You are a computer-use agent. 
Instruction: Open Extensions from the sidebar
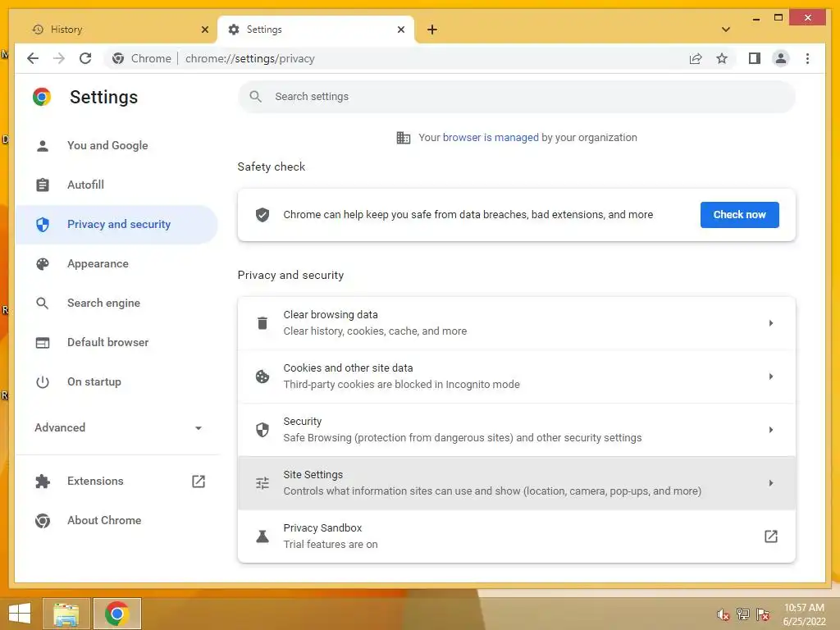pyautogui.click(x=116, y=481)
